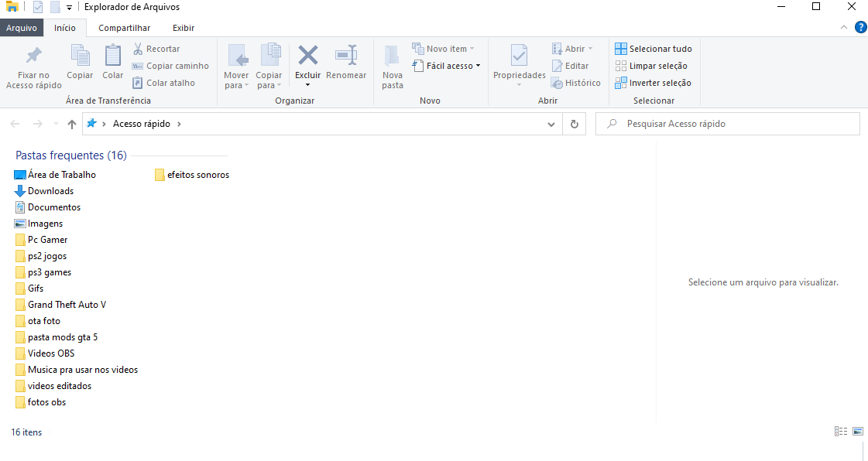The image size is (868, 461).
Task: Switch to large thumbnails view in the status bar
Action: pos(857,431)
